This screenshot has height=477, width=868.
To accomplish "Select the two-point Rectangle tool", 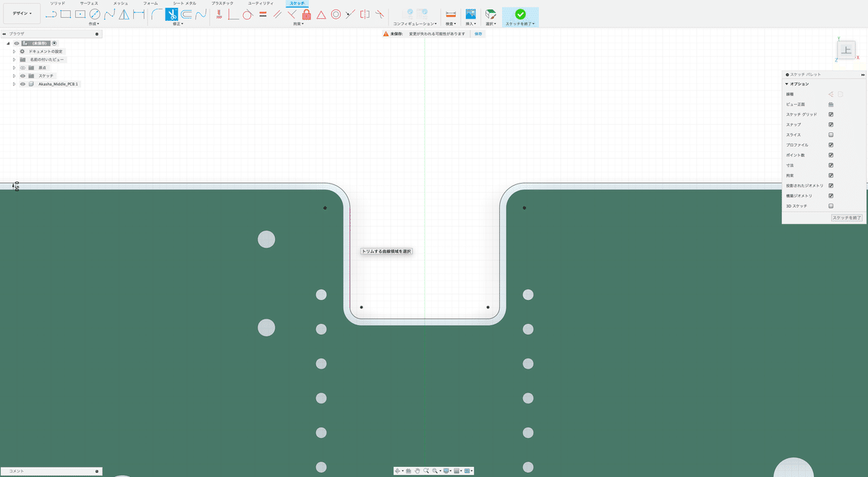I will pos(65,14).
